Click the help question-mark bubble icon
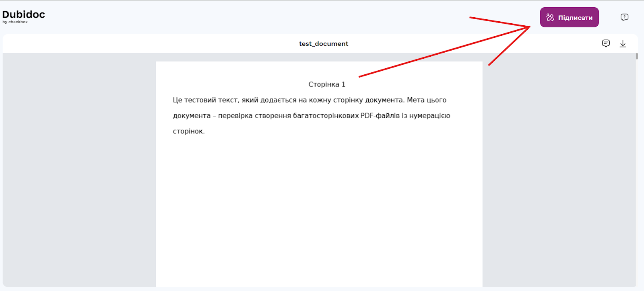 click(624, 17)
